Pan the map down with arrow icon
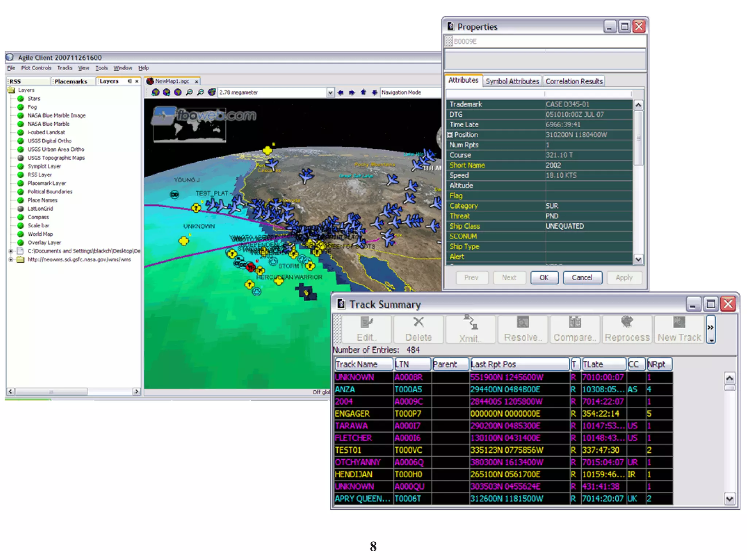The height and width of the screenshot is (560, 747). (x=374, y=93)
